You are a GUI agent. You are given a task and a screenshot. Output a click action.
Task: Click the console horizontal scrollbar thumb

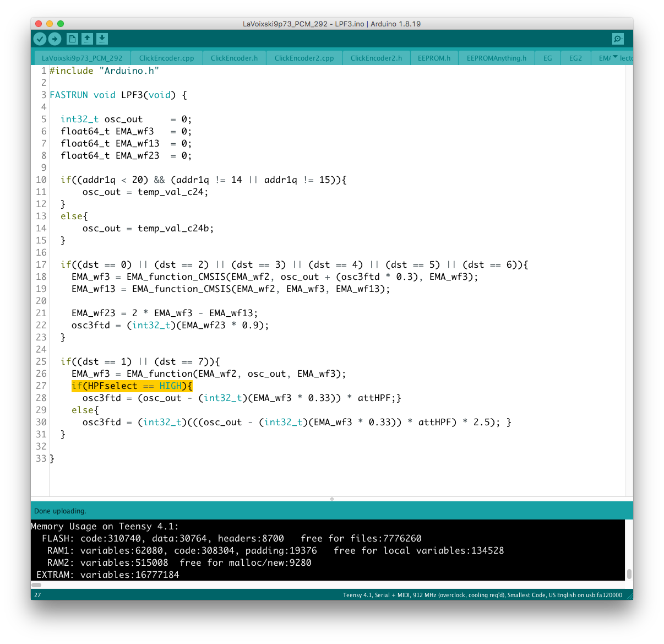(36, 585)
